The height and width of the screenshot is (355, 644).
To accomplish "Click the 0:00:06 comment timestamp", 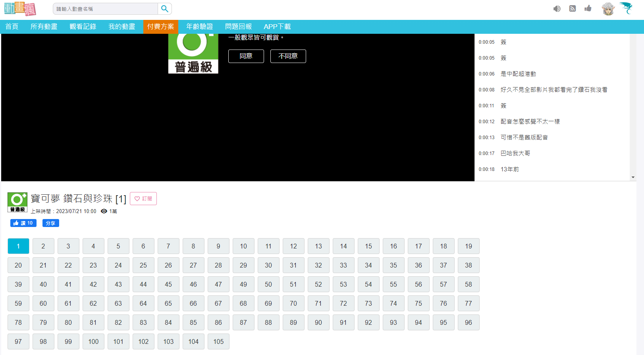I will [486, 74].
